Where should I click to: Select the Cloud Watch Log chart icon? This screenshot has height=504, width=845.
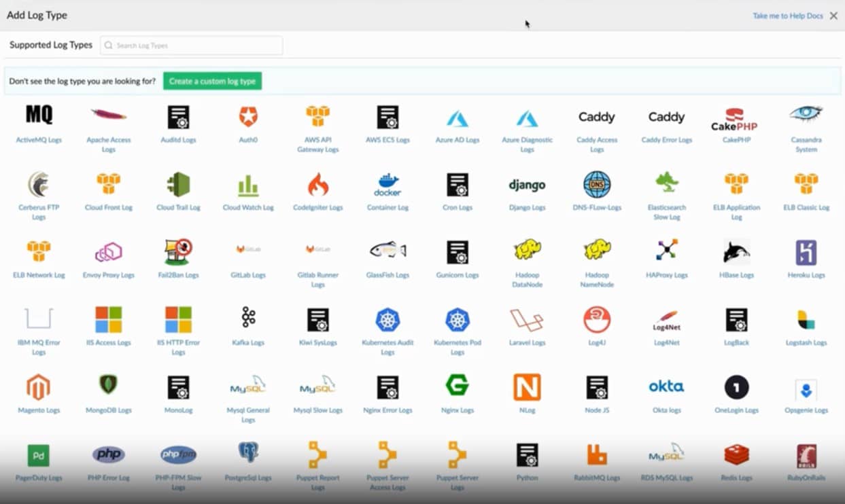(248, 185)
